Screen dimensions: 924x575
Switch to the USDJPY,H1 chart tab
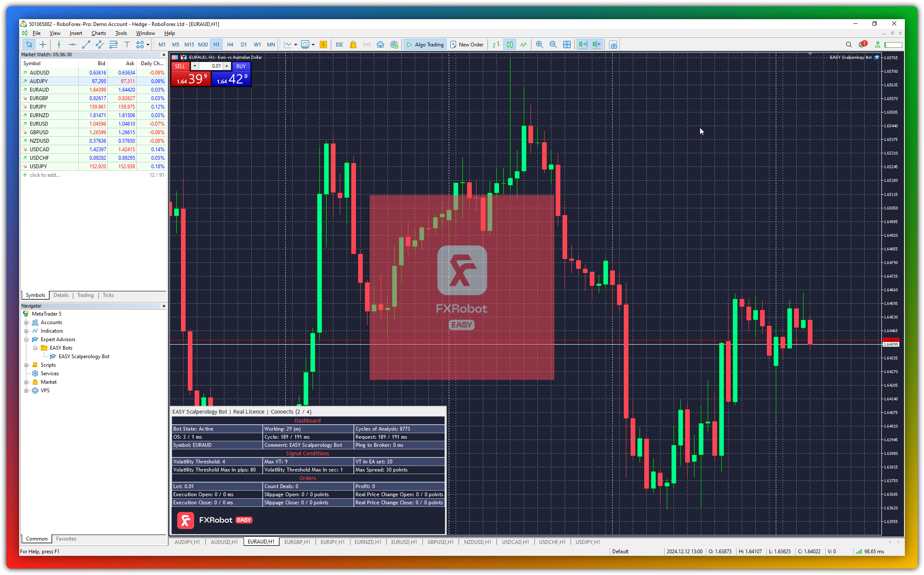588,542
